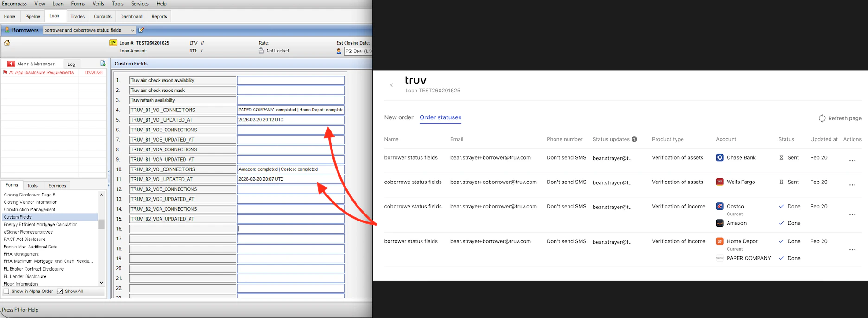
Task: Click the Refresh page button
Action: click(840, 118)
